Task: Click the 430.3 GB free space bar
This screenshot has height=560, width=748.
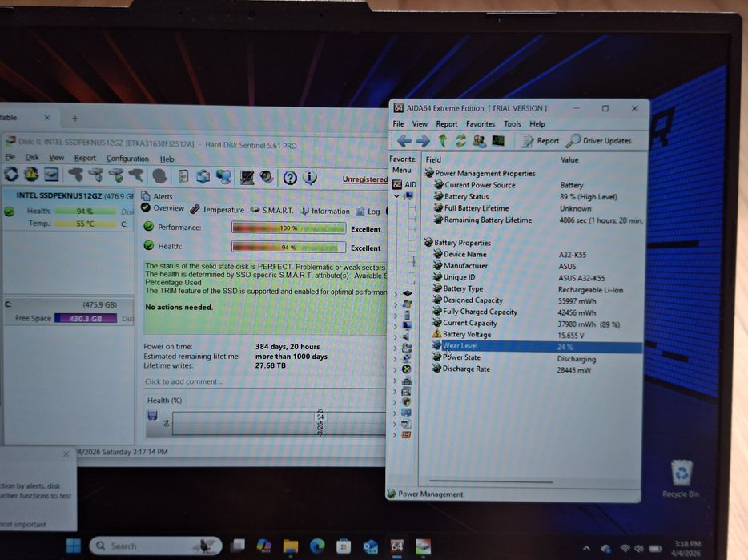Action: 86,318
